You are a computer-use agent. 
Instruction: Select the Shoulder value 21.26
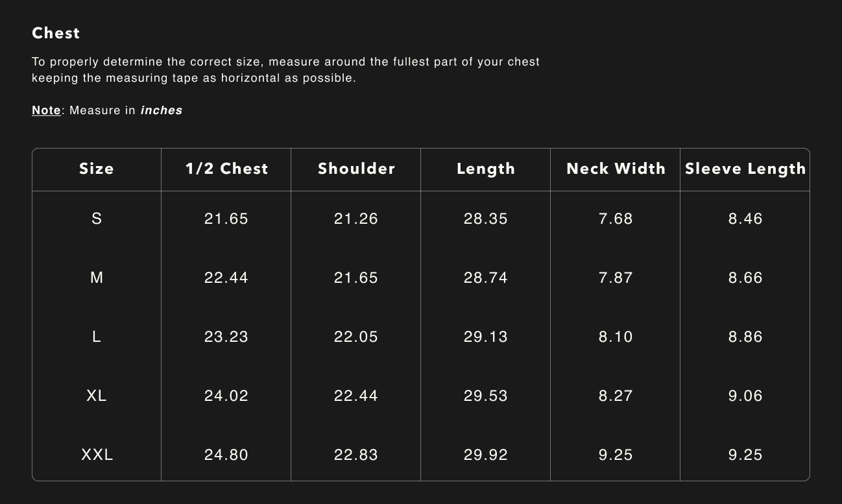pyautogui.click(x=356, y=219)
